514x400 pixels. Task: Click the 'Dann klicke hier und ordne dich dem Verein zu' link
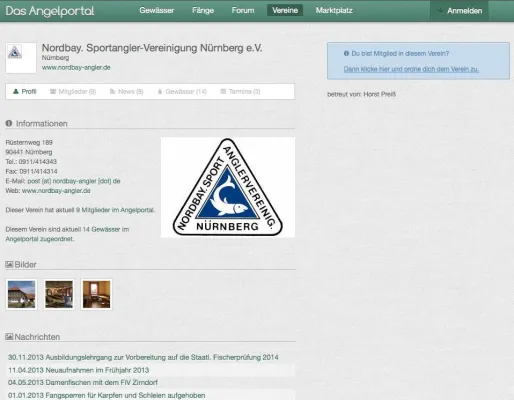click(x=411, y=69)
